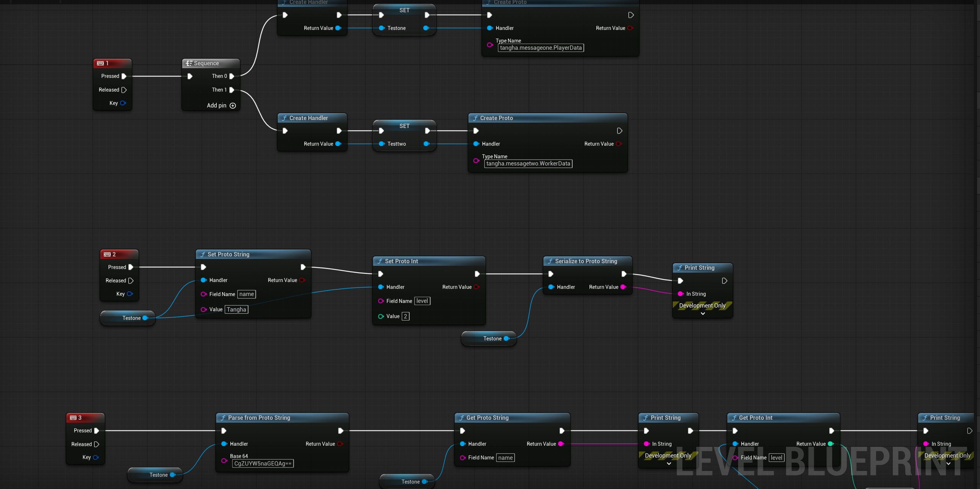Viewport: 980px width, 489px height.
Task: Click the Pressed pin of key 2 event
Action: coord(131,267)
